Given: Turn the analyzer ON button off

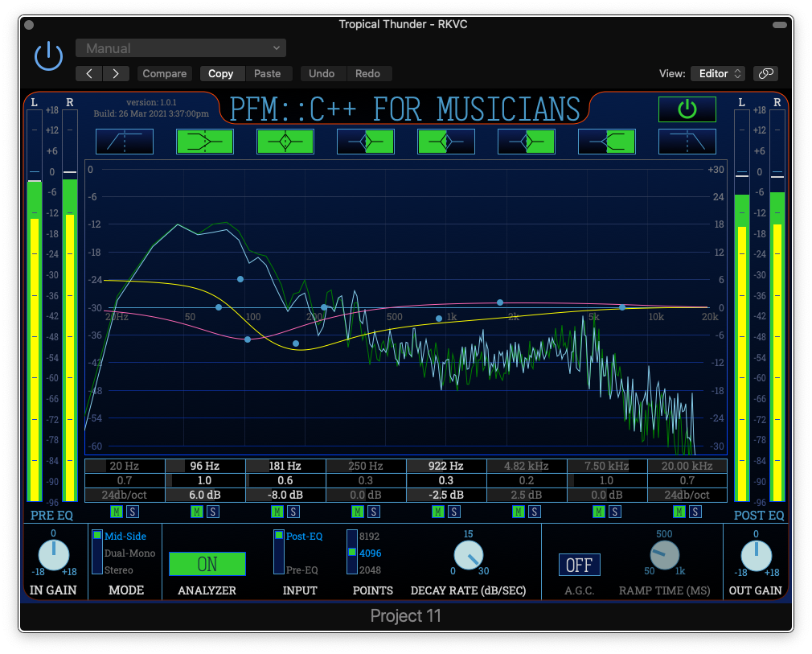Looking at the screenshot, I should coord(207,564).
